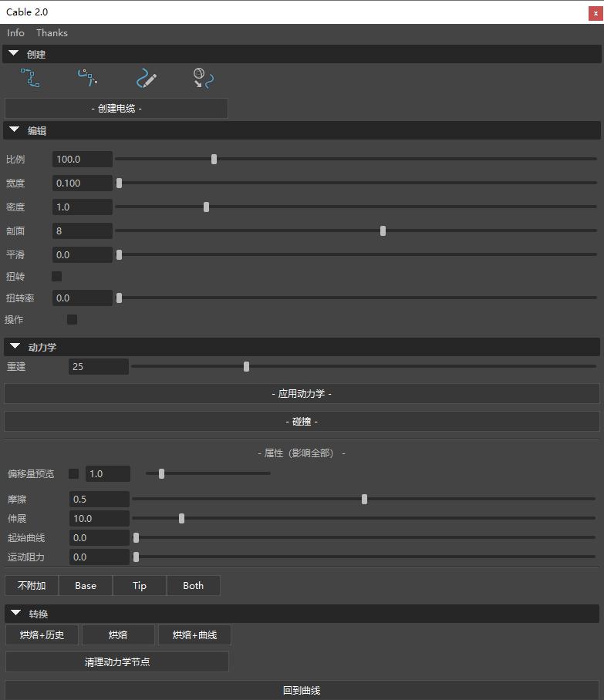604x700 pixels.
Task: Enable the 扭转 checkbox
Action: click(x=56, y=276)
